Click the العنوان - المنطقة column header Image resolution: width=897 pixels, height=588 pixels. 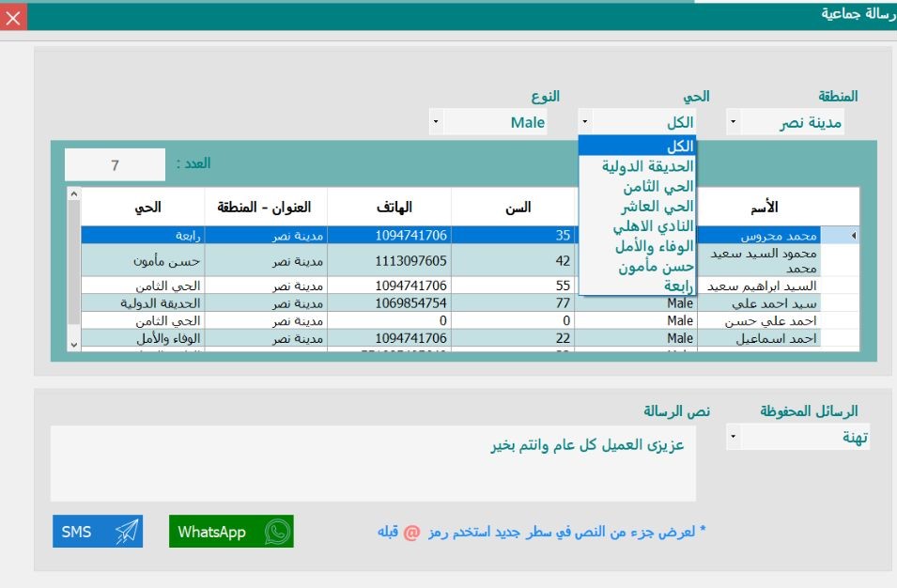(x=264, y=207)
